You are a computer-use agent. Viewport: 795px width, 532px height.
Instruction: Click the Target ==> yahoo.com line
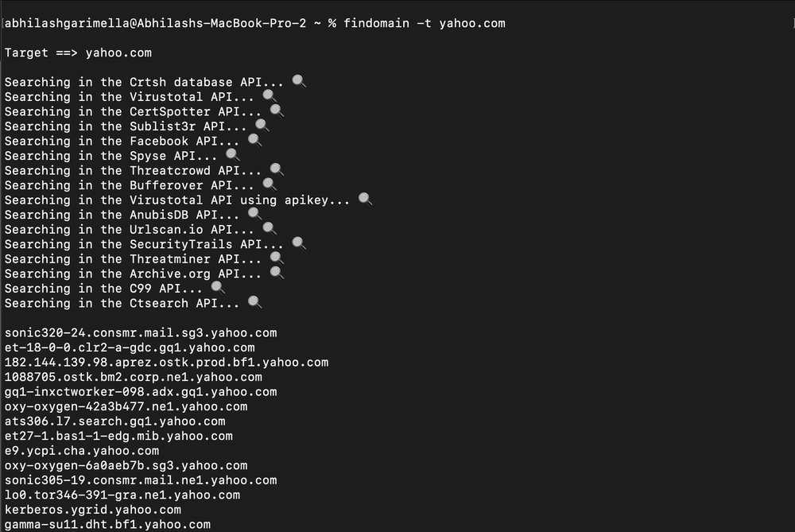click(78, 52)
